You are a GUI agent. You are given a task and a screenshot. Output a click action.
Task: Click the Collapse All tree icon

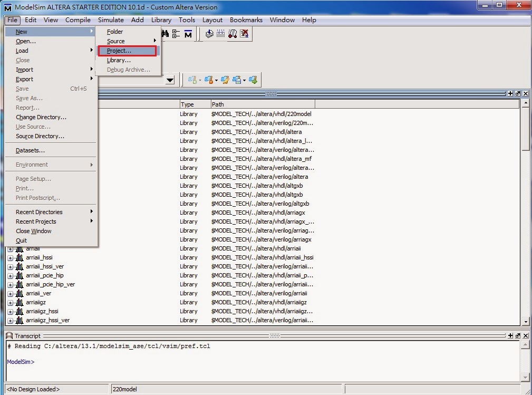176,34
